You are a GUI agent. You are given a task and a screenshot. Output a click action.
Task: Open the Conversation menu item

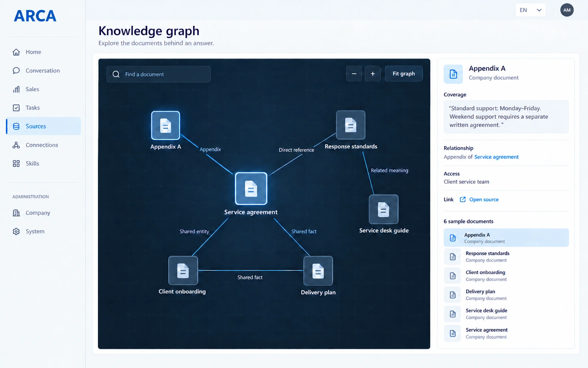coord(44,70)
